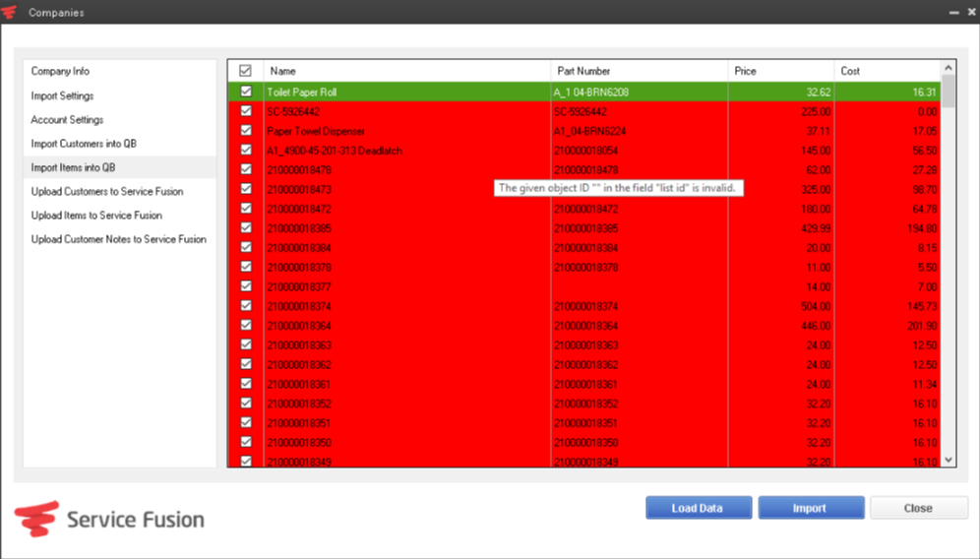Click the Service Fusion title bar icon

(x=9, y=12)
